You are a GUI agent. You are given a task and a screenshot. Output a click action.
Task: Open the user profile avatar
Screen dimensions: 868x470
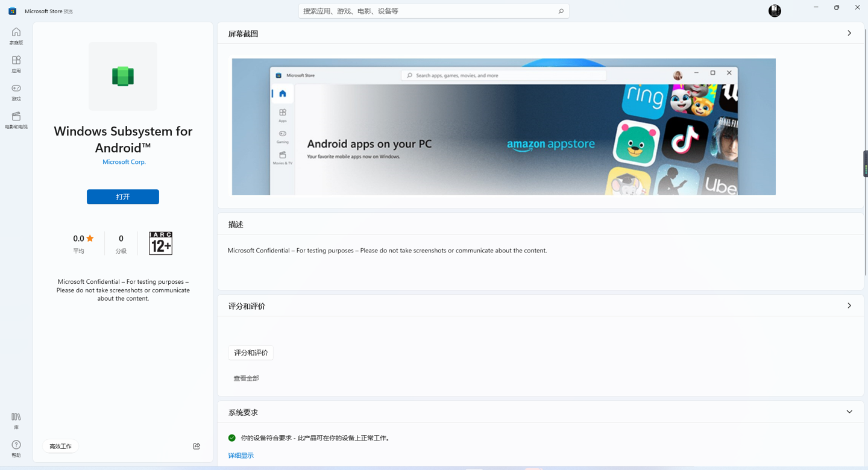coord(775,10)
